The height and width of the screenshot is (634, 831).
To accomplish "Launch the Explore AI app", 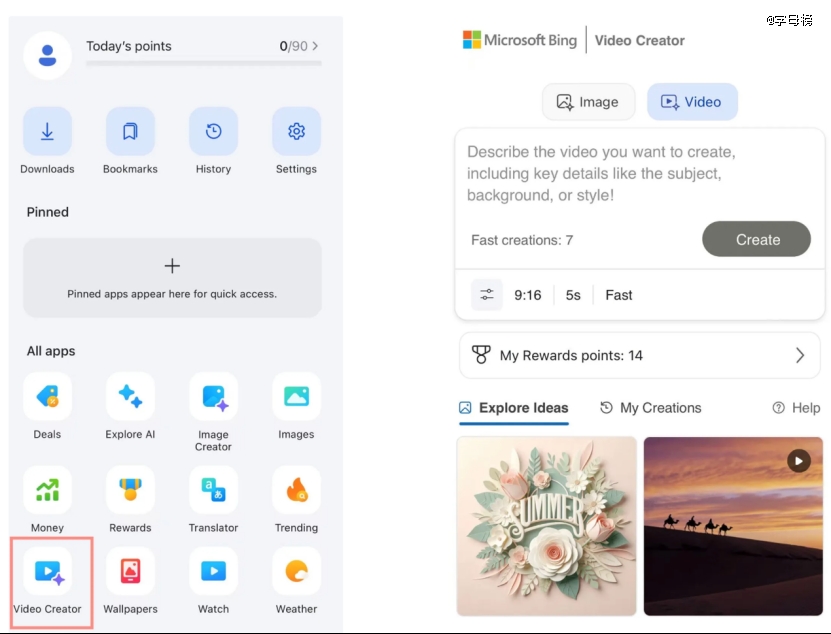I will click(x=130, y=397).
